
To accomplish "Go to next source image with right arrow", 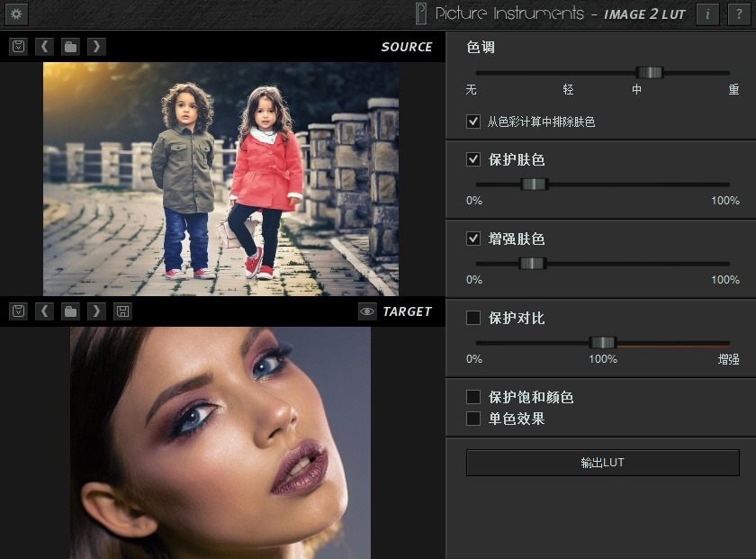I will click(x=96, y=46).
